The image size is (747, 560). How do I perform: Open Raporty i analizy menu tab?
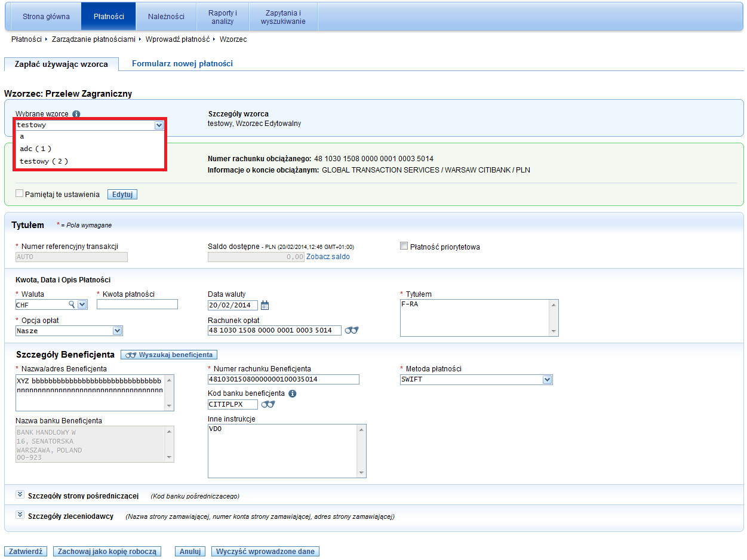(x=222, y=17)
